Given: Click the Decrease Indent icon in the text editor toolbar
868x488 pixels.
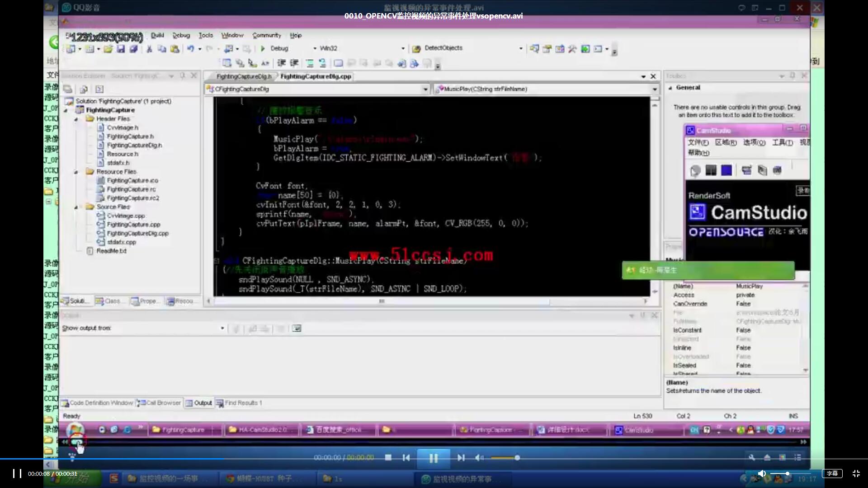Looking at the screenshot, I should click(281, 63).
